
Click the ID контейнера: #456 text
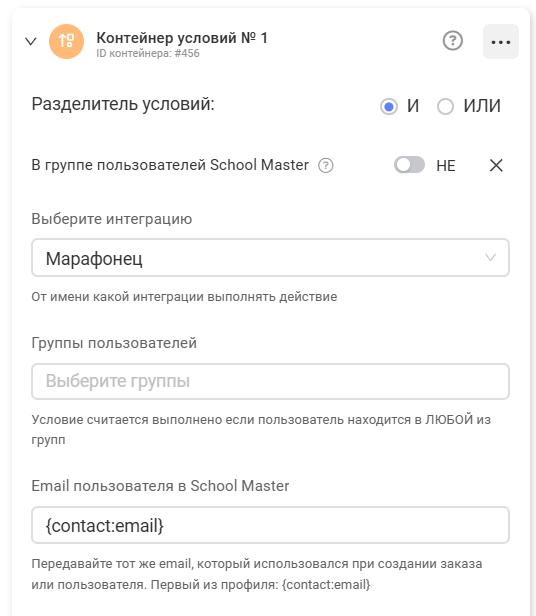point(148,53)
